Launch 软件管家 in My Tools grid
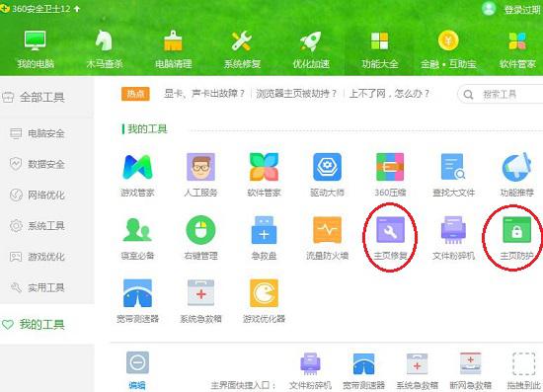The image size is (543, 392). click(x=264, y=175)
